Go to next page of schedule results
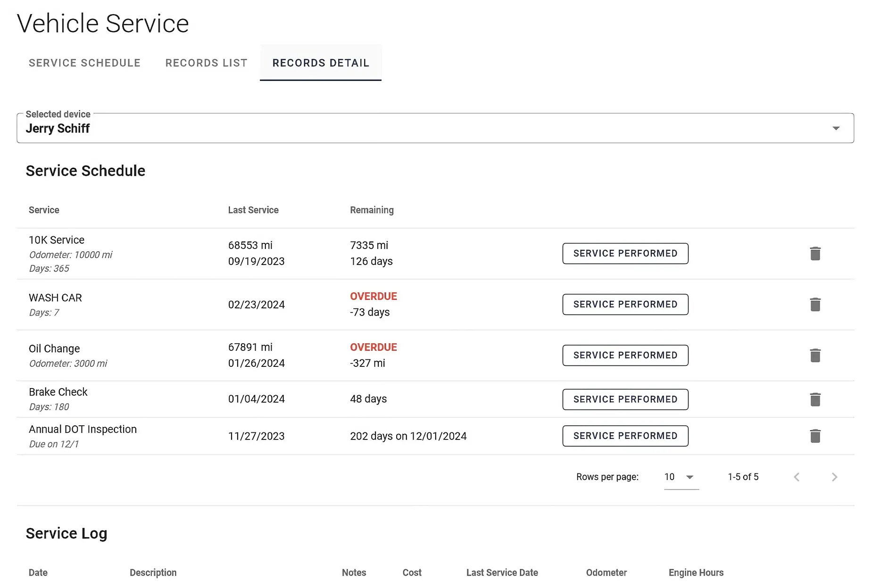Viewport: 872px width, 588px height. tap(834, 477)
